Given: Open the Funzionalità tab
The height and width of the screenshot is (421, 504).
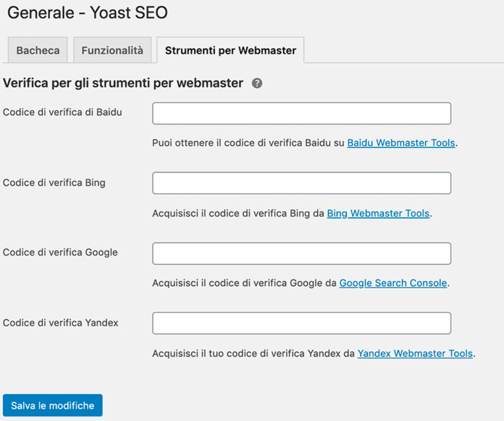Looking at the screenshot, I should (112, 50).
